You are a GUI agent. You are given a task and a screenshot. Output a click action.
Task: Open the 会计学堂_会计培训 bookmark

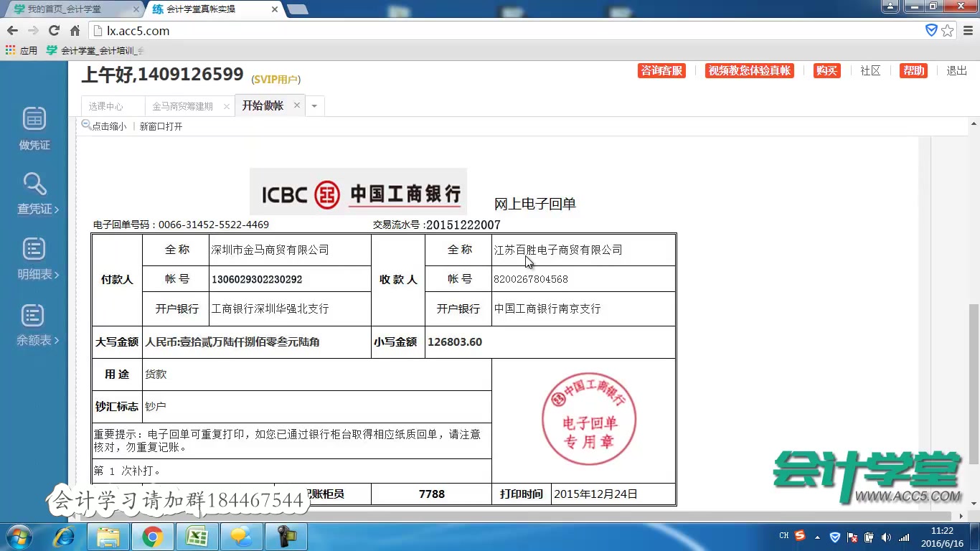point(95,50)
